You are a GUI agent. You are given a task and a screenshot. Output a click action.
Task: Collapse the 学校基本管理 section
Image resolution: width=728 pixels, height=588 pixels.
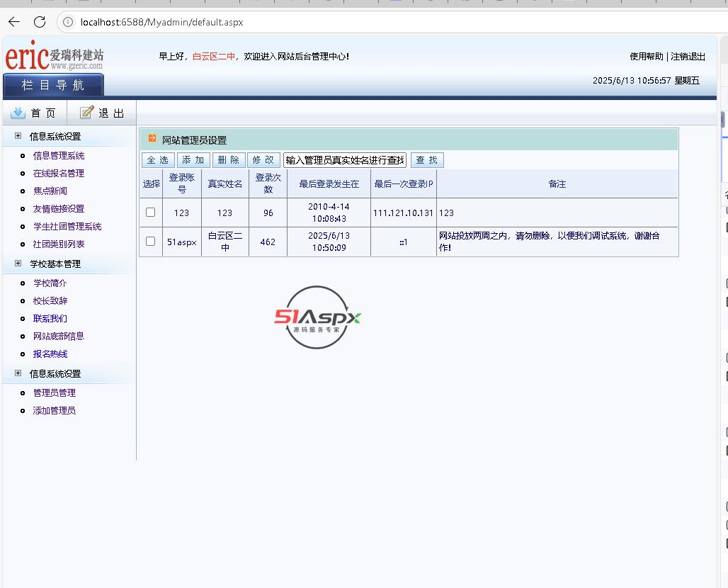18,264
